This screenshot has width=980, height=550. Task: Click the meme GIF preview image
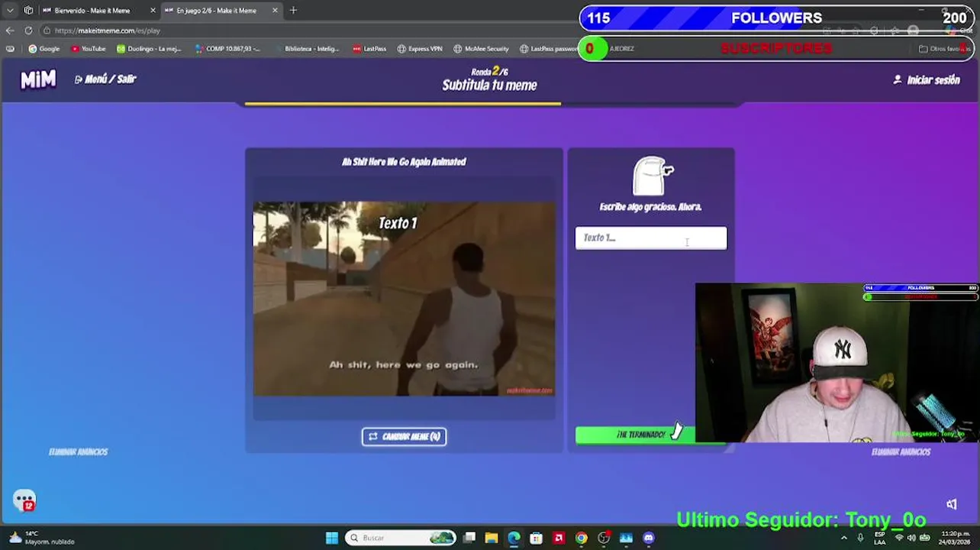pyautogui.click(x=404, y=299)
